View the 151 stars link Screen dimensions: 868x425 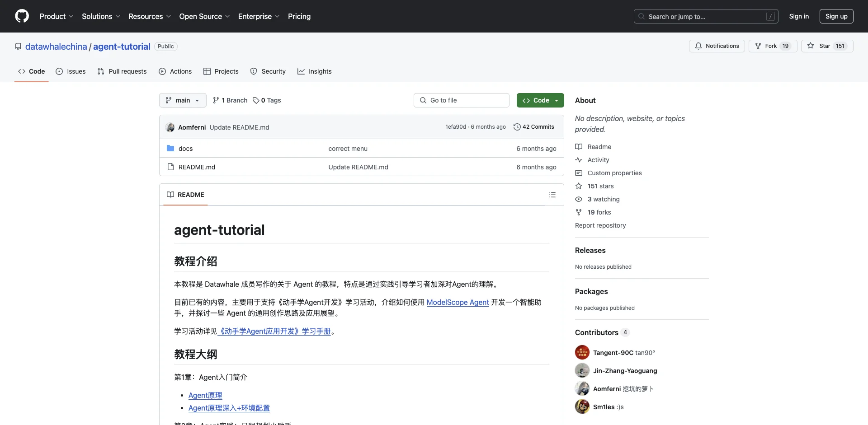click(600, 186)
